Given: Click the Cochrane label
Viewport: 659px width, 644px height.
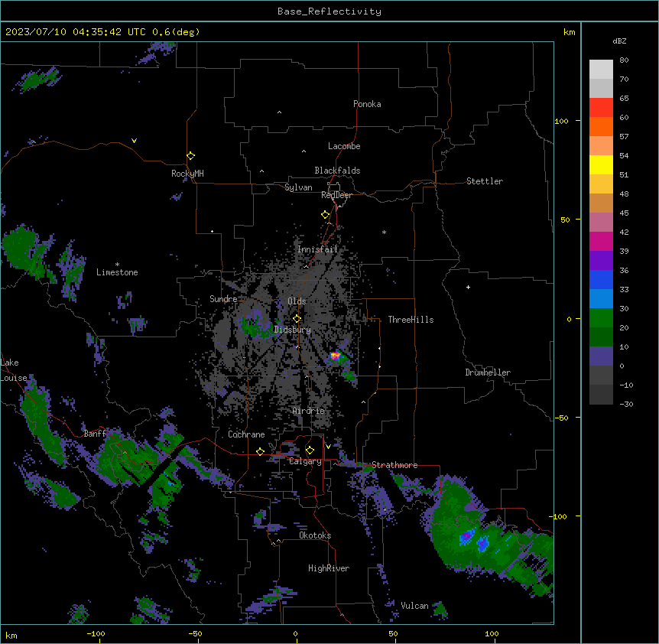Looking at the screenshot, I should (246, 434).
